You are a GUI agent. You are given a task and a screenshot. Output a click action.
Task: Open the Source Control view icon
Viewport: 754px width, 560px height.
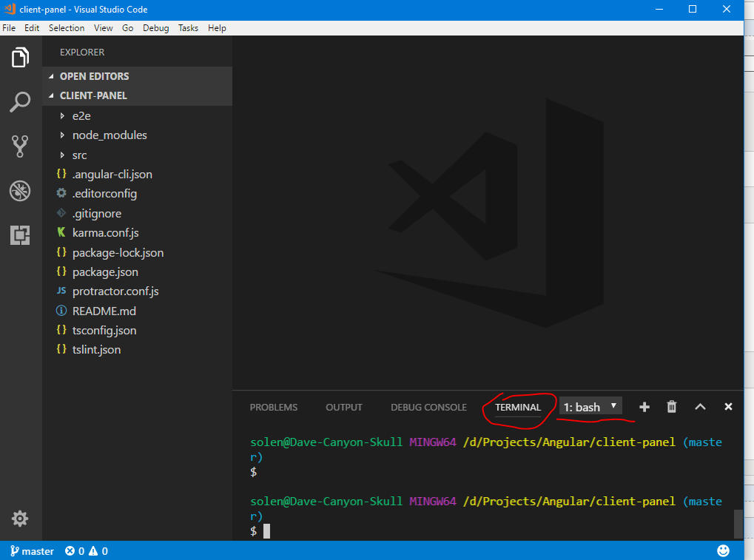[x=20, y=146]
